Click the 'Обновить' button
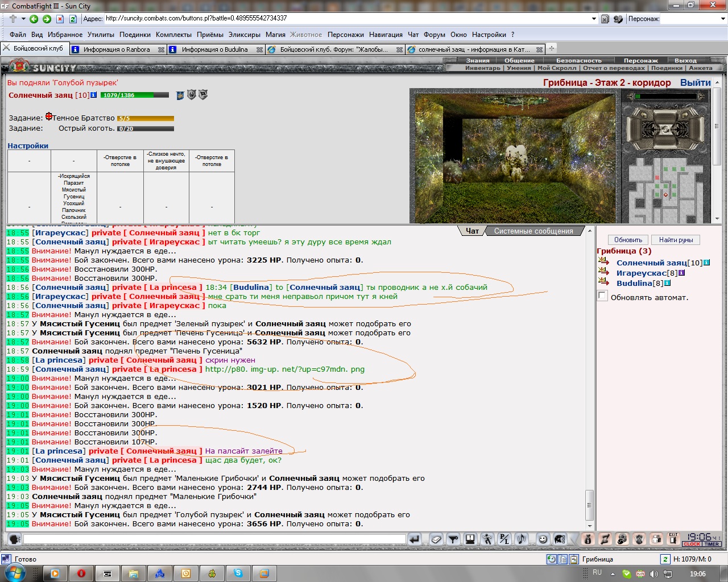 tap(628, 240)
